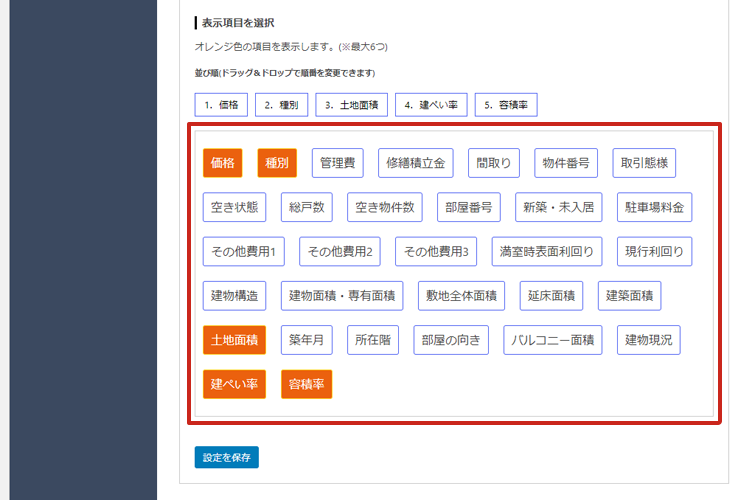The image size is (744, 500).
Task: Enable the 駐車場料金 item
Action: point(654,207)
